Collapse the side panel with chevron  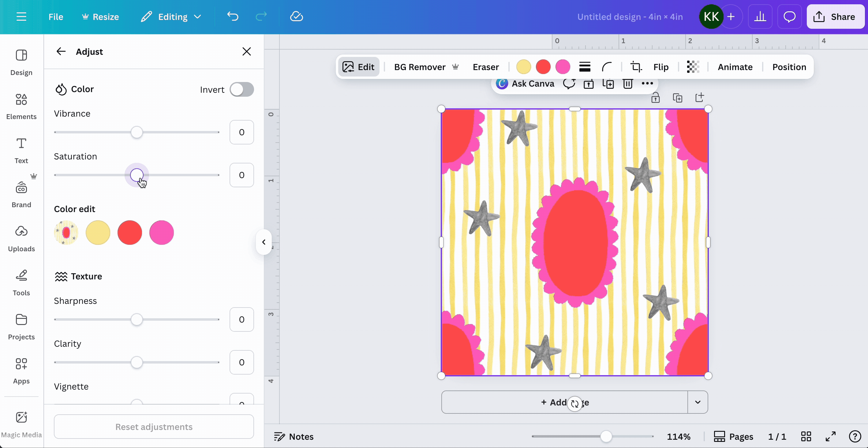pyautogui.click(x=264, y=242)
